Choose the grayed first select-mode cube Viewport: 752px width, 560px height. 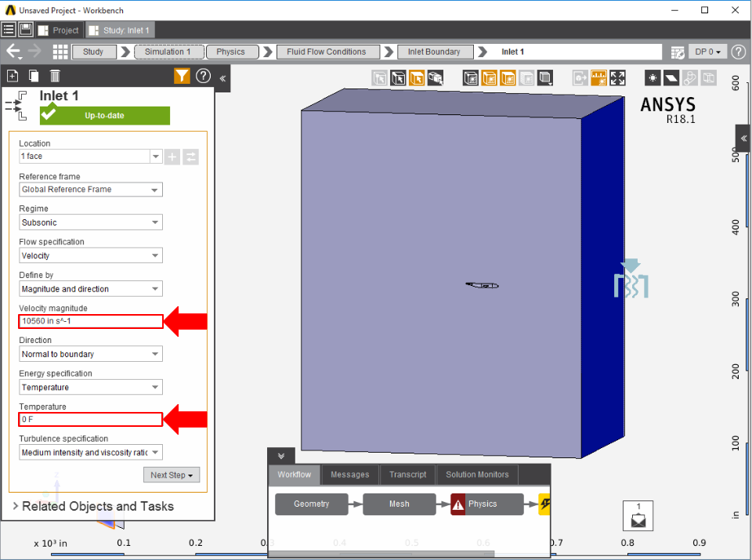point(379,78)
